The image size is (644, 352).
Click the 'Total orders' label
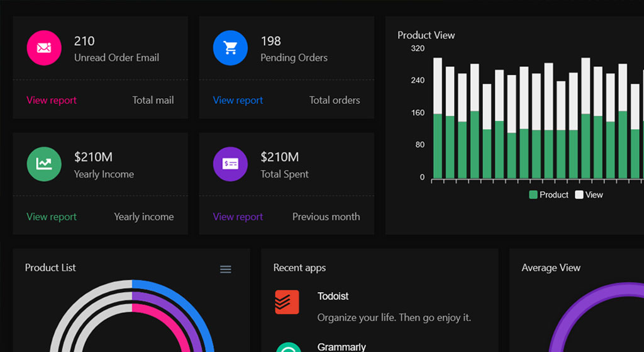click(335, 100)
